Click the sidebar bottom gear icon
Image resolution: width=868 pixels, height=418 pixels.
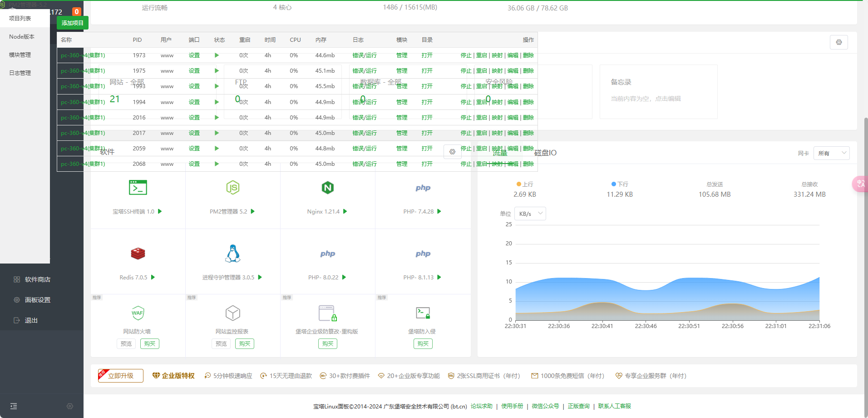[x=70, y=406]
